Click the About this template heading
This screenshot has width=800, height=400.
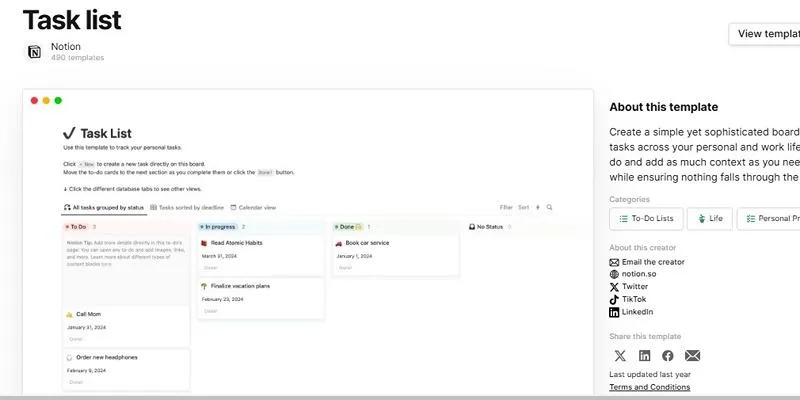tap(664, 107)
